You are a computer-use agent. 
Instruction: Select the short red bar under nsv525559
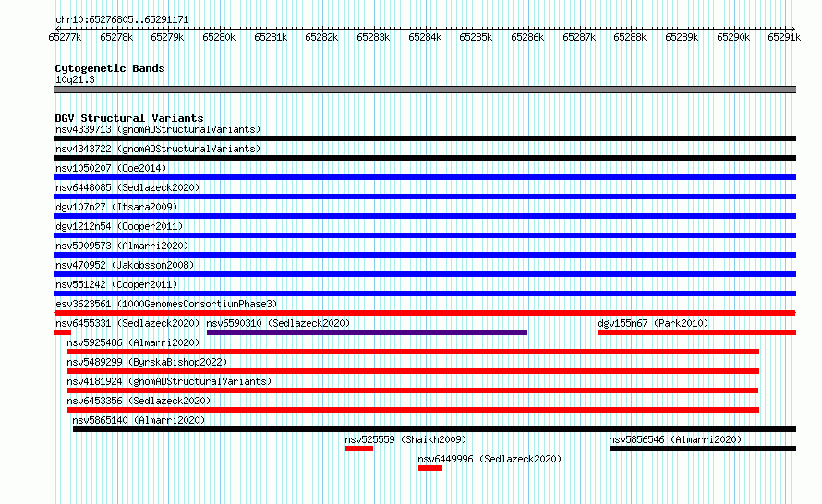(359, 449)
